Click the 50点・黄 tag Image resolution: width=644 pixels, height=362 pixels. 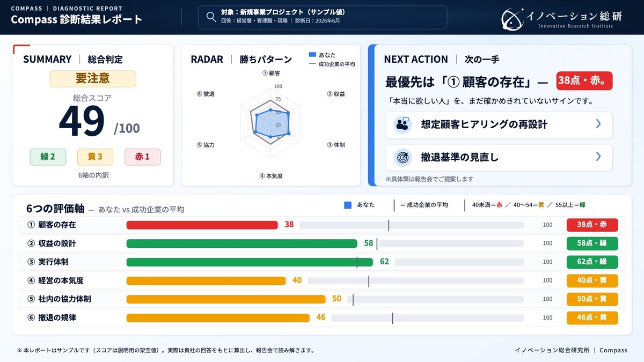(x=592, y=299)
